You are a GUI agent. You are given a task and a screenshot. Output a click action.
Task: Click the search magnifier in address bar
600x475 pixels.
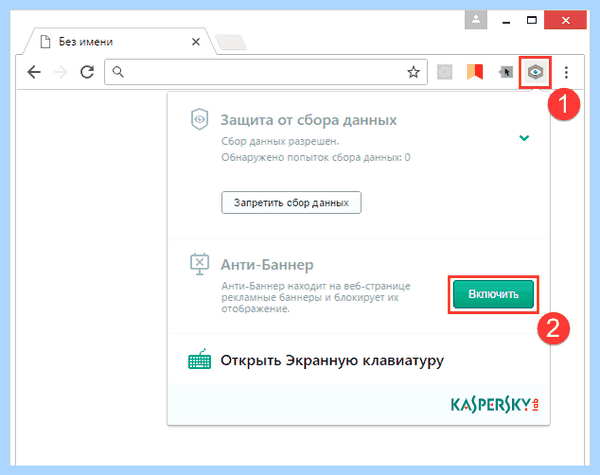[x=118, y=72]
